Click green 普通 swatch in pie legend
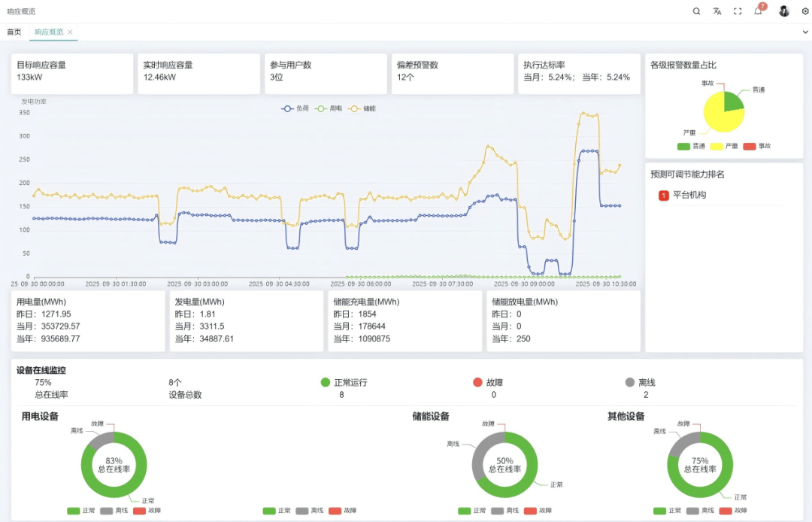Screen dimensions: 812x522 pos(683,146)
